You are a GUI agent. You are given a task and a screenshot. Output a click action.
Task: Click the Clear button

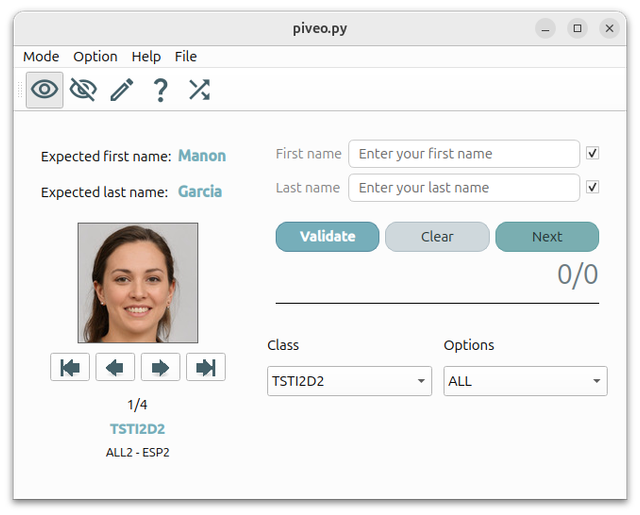pyautogui.click(x=437, y=237)
